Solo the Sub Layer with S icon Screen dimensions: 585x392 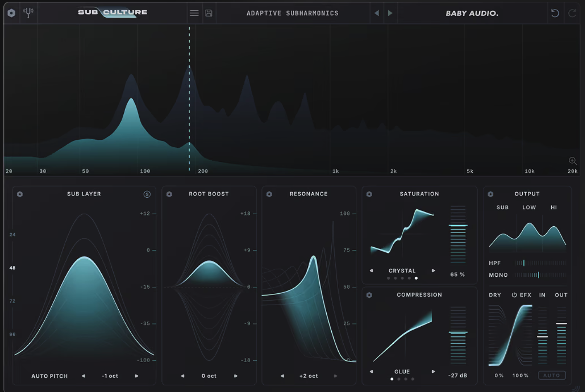coord(147,194)
